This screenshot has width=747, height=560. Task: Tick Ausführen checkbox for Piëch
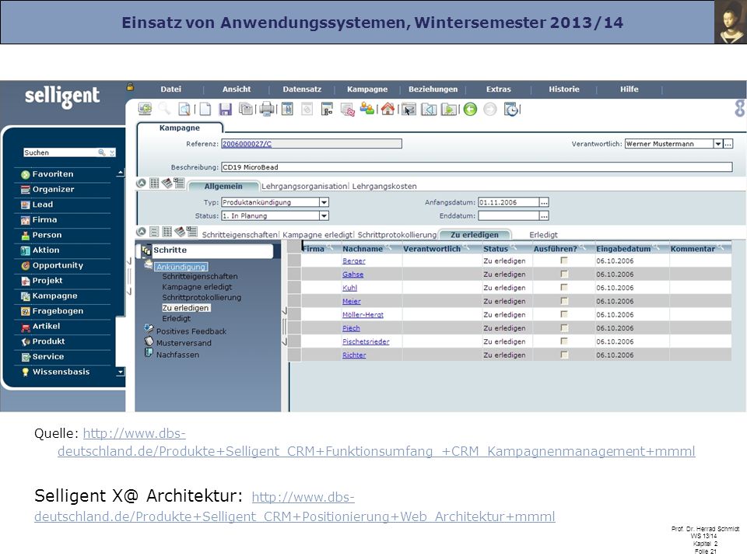[x=564, y=327]
